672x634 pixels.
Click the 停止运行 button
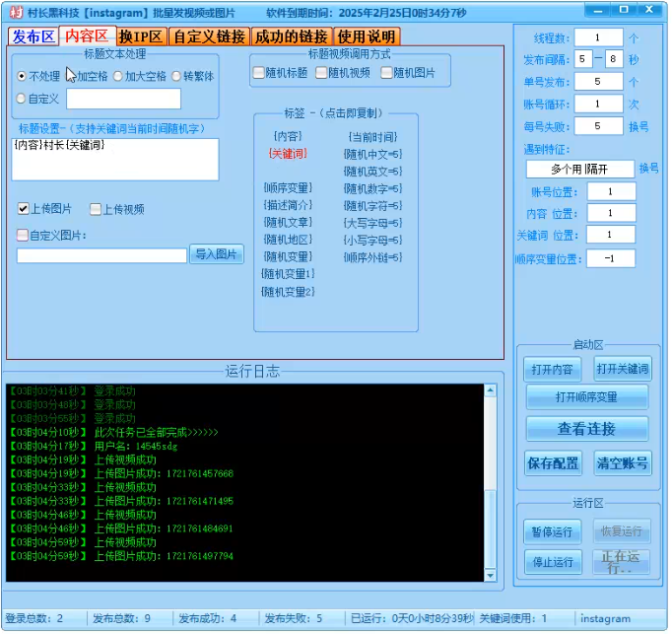554,562
